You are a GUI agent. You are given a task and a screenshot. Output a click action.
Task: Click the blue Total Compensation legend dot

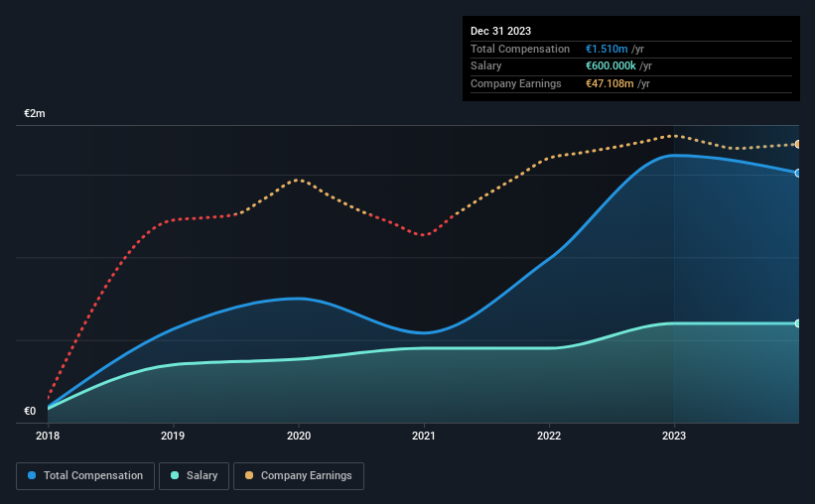(x=32, y=475)
